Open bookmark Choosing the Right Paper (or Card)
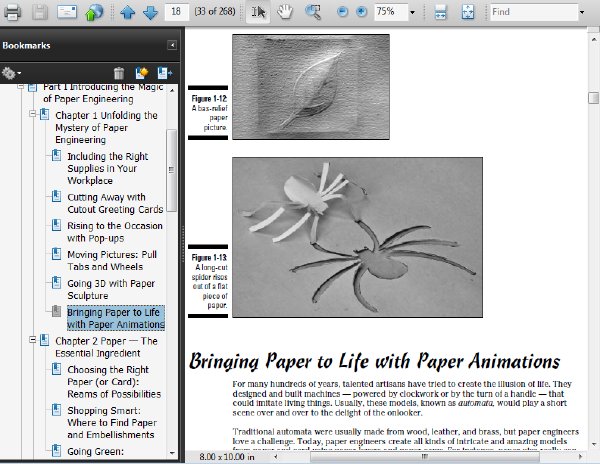The height and width of the screenshot is (464, 600). (x=114, y=382)
